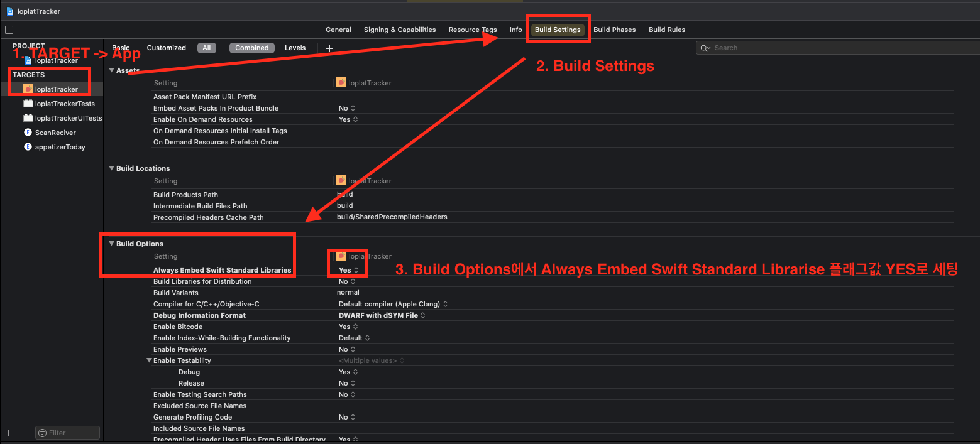The height and width of the screenshot is (444, 980).
Task: Click loplatTracker icon in Build Locations header
Action: tap(341, 181)
